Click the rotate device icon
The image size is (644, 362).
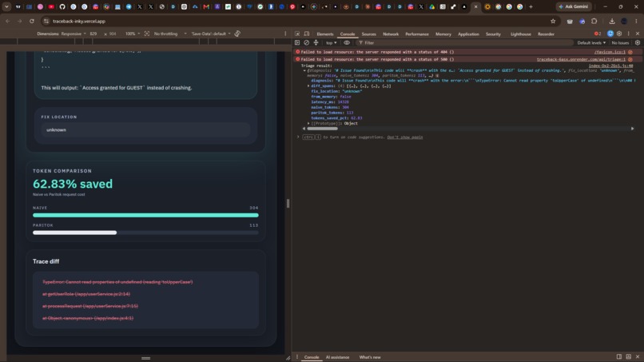click(x=237, y=34)
